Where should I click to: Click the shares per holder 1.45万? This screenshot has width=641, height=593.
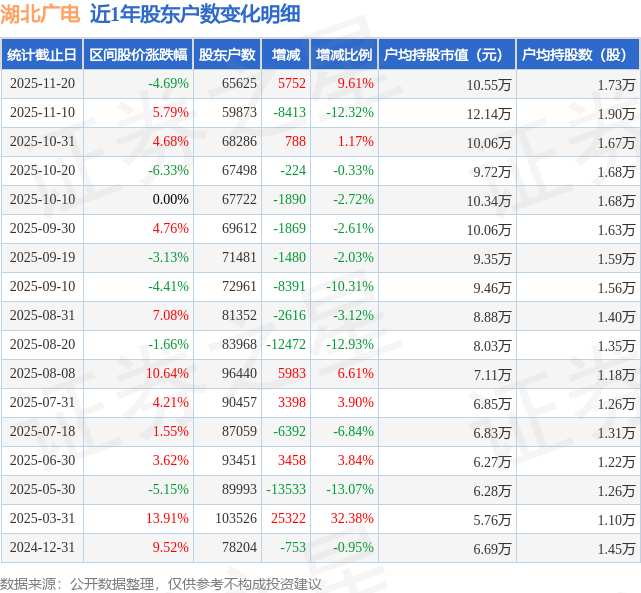point(616,549)
